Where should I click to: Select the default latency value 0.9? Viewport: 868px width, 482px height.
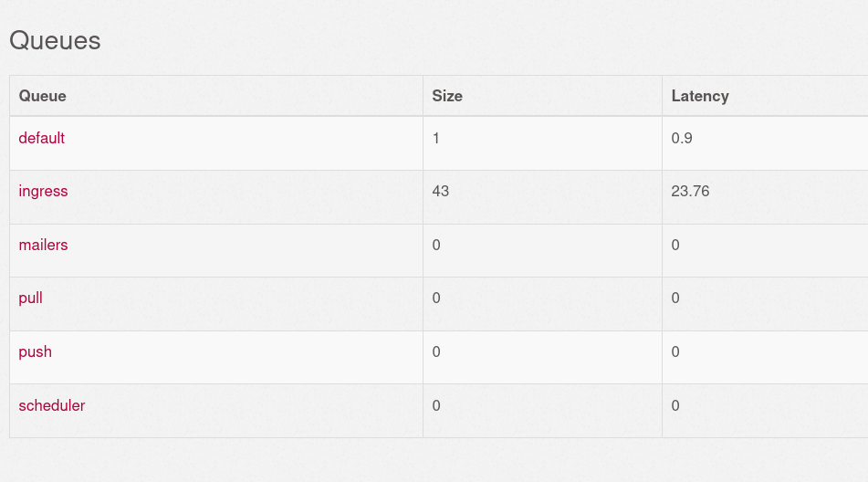[x=682, y=138]
